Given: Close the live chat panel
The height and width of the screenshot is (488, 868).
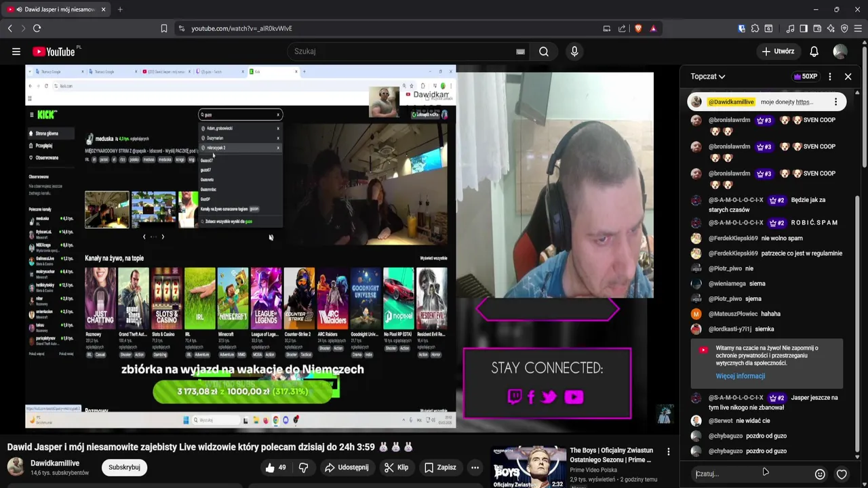Looking at the screenshot, I should 848,77.
